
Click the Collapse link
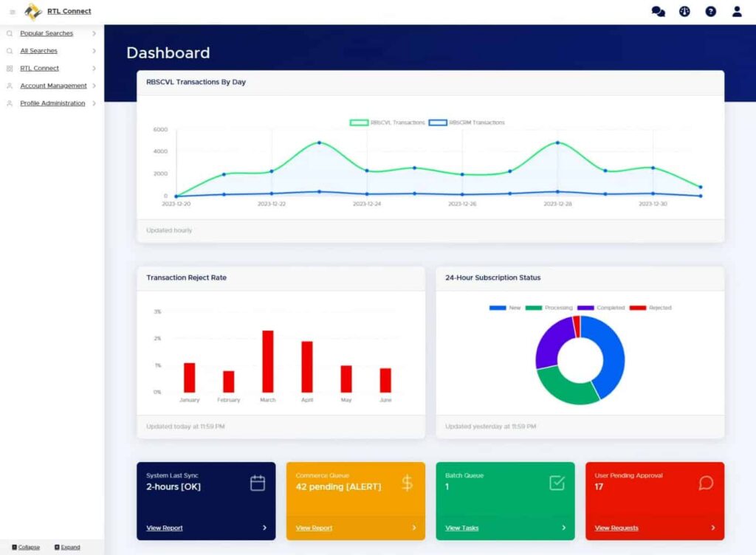point(29,548)
